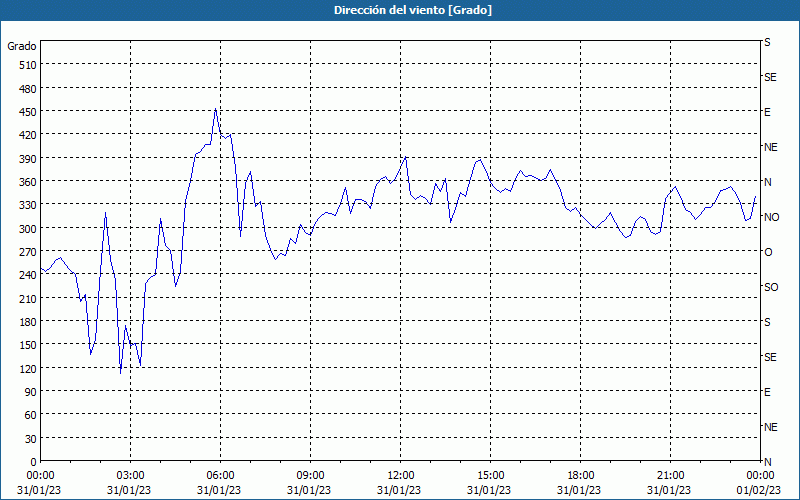Click the 21:00 time axis label
The width and height of the screenshot is (800, 500).
point(670,476)
